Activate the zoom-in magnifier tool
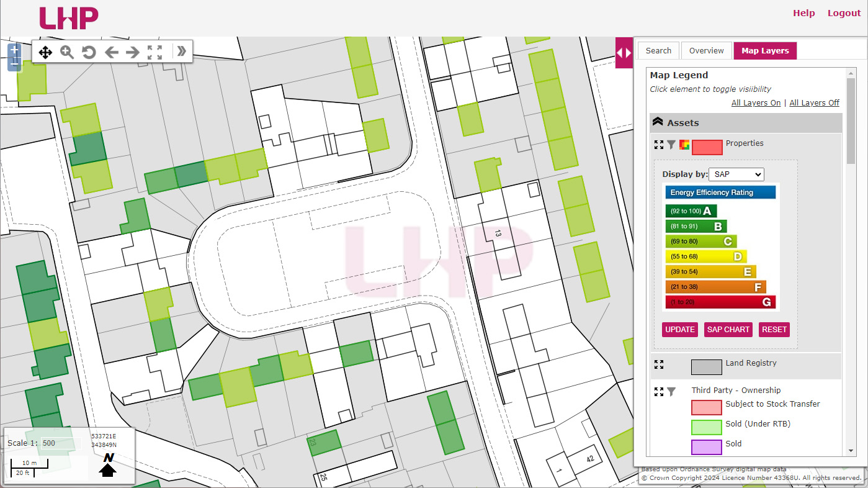The image size is (868, 488). tap(67, 52)
